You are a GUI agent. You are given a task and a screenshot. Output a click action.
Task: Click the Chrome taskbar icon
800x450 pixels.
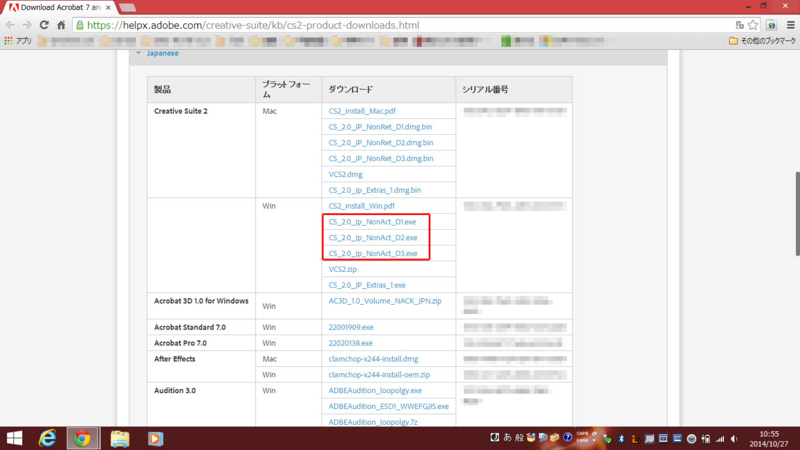tap(82, 438)
